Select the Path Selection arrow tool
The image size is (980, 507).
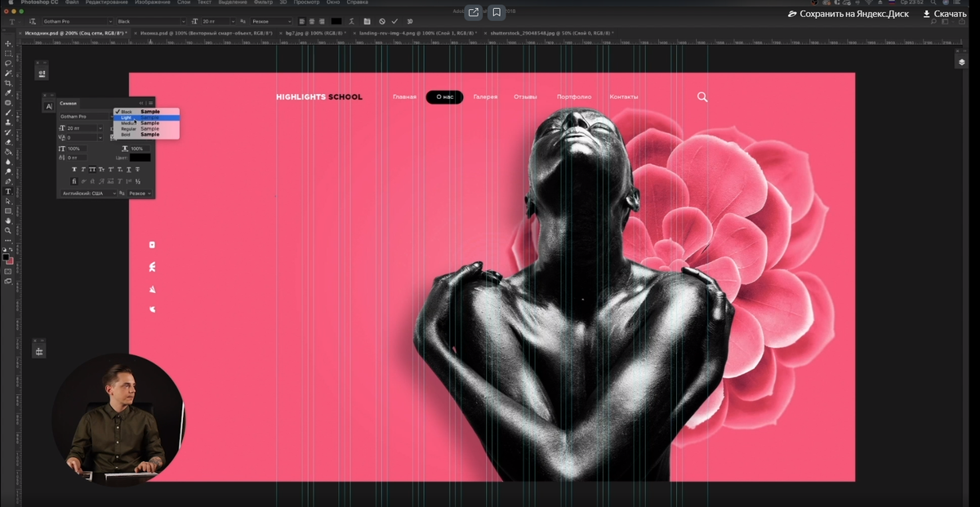coord(8,201)
